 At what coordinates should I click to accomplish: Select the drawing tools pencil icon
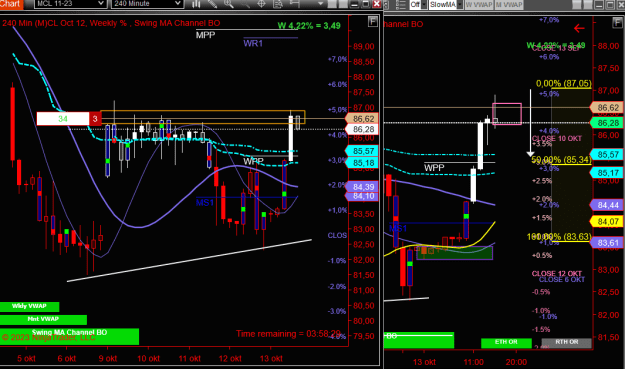tap(212, 4)
